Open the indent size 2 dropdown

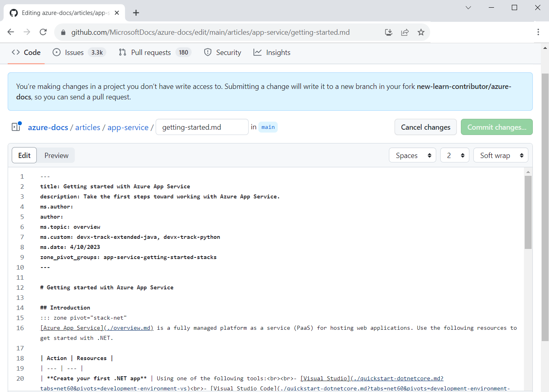click(x=454, y=155)
